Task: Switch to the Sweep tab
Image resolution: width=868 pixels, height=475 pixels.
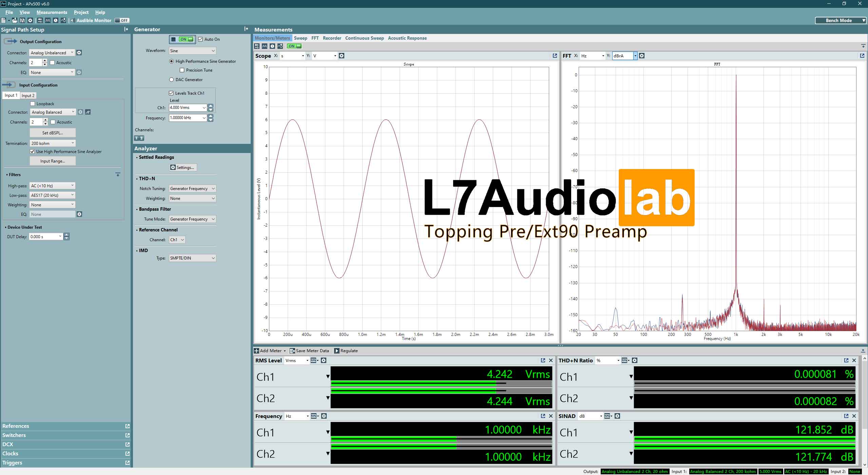Action: tap(301, 38)
